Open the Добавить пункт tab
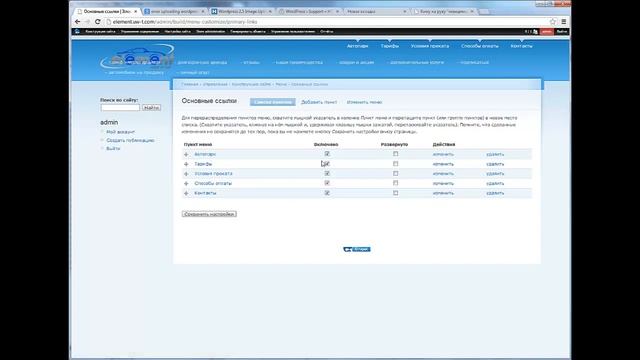Screen dimensions: 640x360 pos(319,102)
